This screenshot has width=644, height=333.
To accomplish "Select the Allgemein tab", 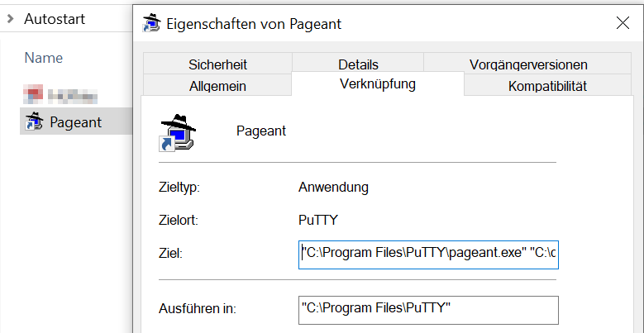I will (x=217, y=86).
